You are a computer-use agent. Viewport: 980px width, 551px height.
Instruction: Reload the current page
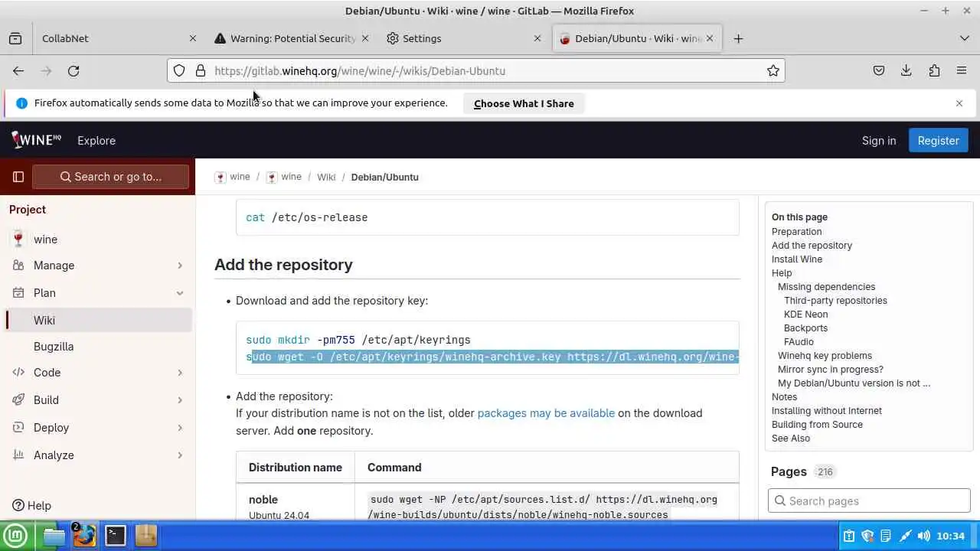(73, 70)
